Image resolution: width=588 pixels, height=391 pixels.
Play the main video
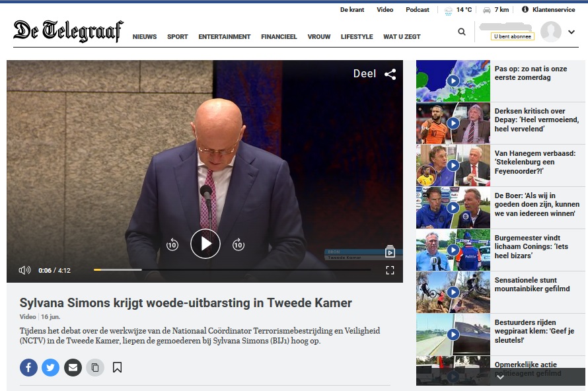pyautogui.click(x=205, y=244)
